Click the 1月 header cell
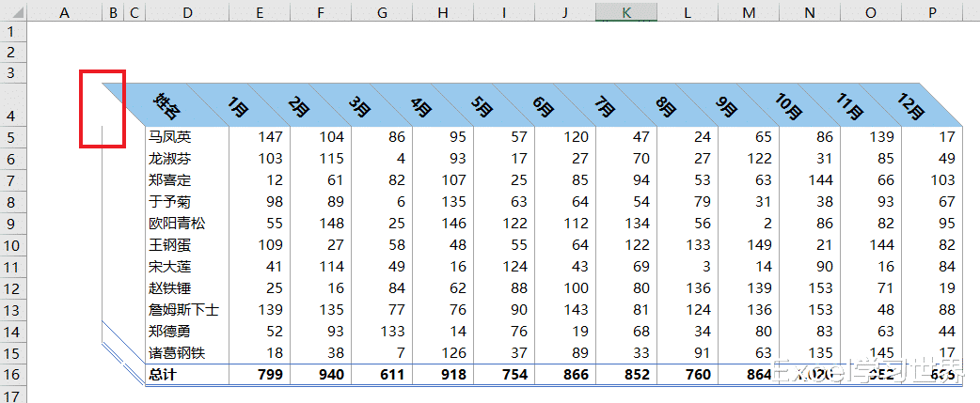The image size is (980, 403). [238, 107]
